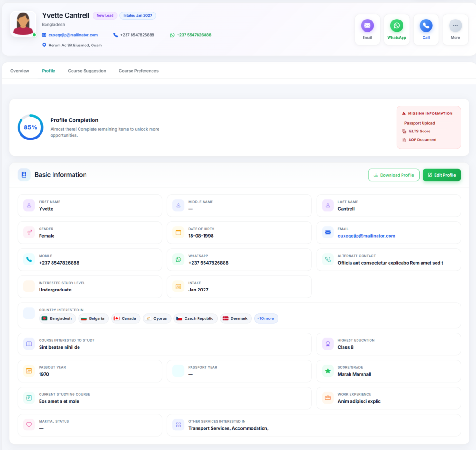Click the location pin icon in header
Image resolution: width=476 pixels, height=450 pixels.
coord(44,45)
